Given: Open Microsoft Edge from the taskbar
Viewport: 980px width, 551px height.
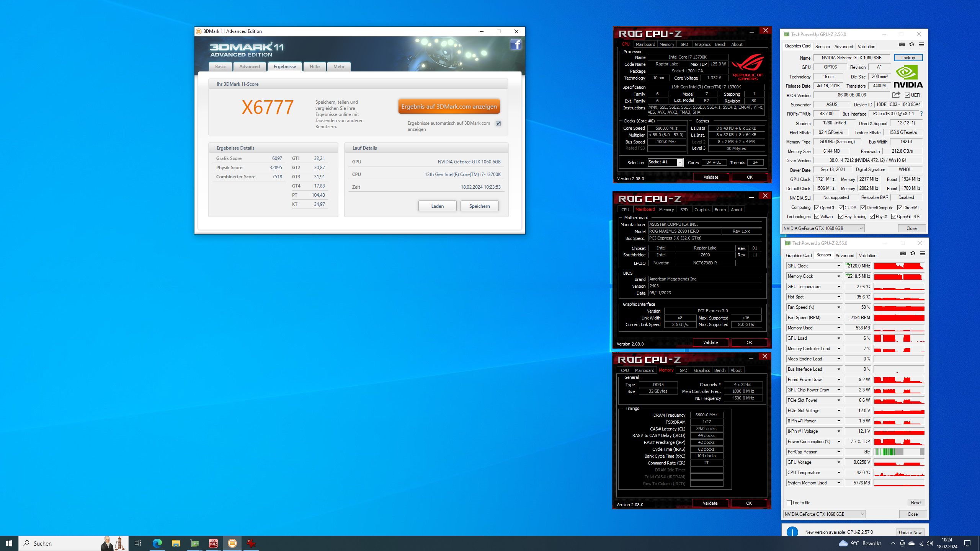Looking at the screenshot, I should [157, 543].
